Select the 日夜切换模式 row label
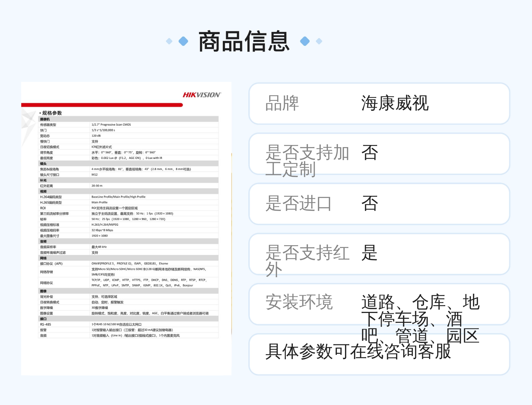The image size is (532, 405). click(50, 147)
